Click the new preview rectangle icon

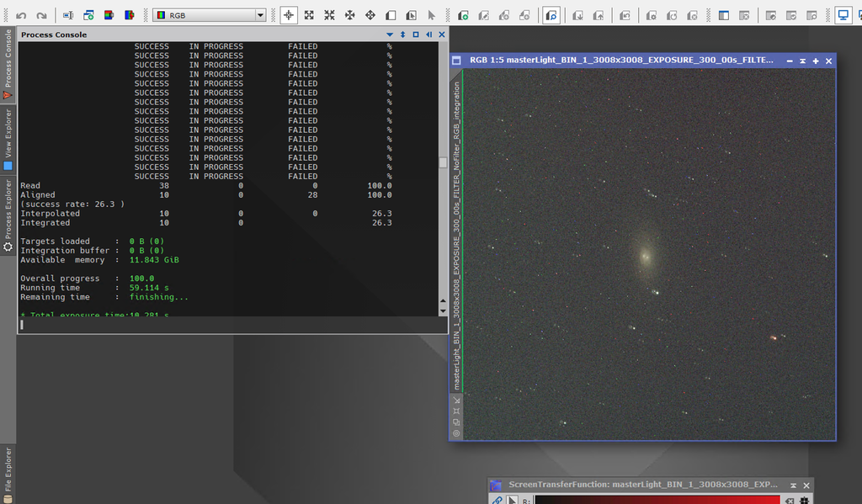click(391, 15)
